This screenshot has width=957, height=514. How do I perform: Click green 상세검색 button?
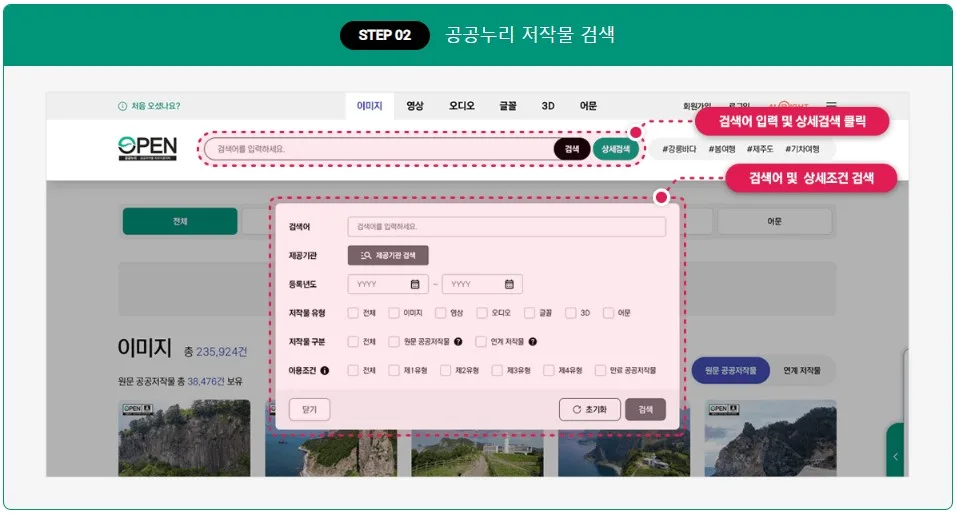point(615,149)
